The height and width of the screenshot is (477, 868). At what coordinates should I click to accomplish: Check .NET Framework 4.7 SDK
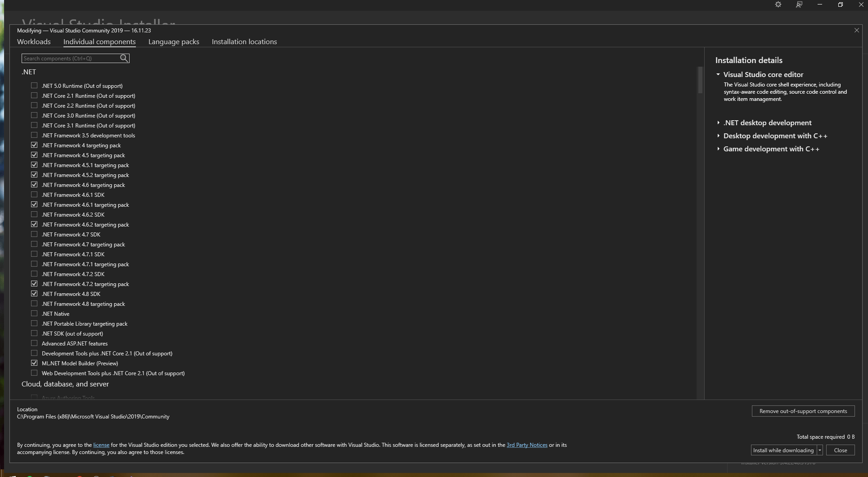(x=34, y=234)
